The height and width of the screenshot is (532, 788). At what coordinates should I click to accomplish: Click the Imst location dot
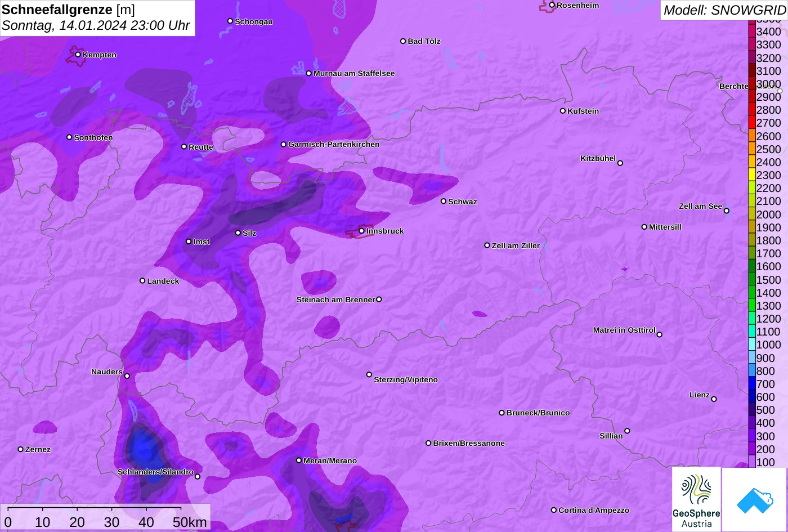point(189,242)
